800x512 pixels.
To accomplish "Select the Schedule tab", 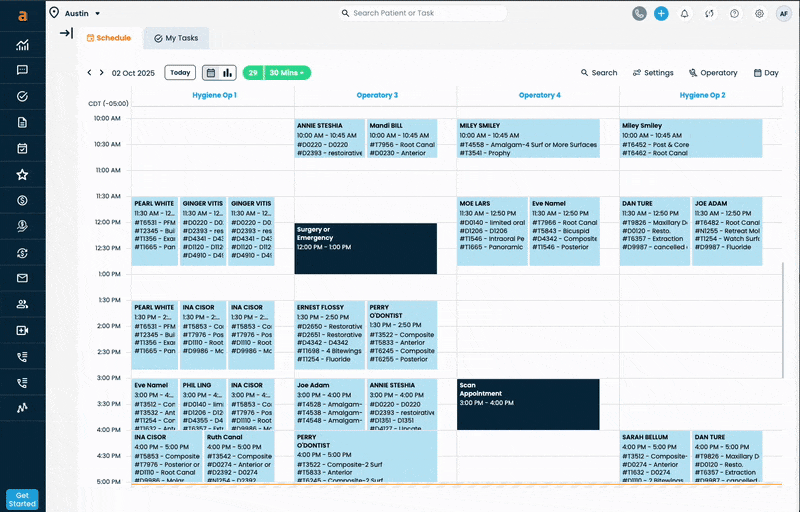I will coord(109,37).
